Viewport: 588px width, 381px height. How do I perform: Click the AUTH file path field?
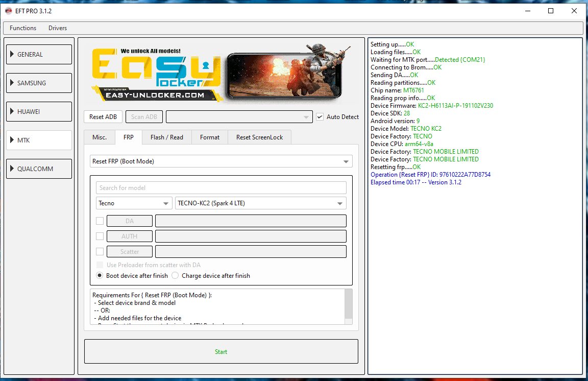click(251, 236)
